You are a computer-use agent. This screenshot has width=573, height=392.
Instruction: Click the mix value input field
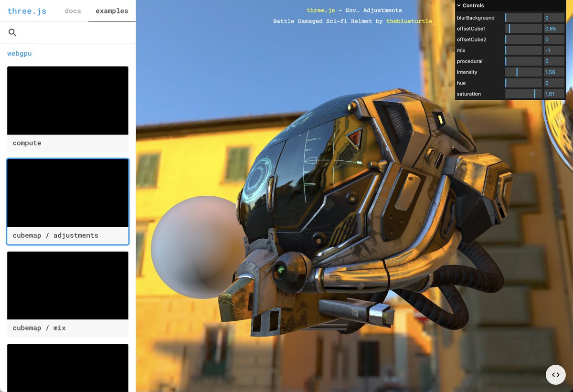553,50
